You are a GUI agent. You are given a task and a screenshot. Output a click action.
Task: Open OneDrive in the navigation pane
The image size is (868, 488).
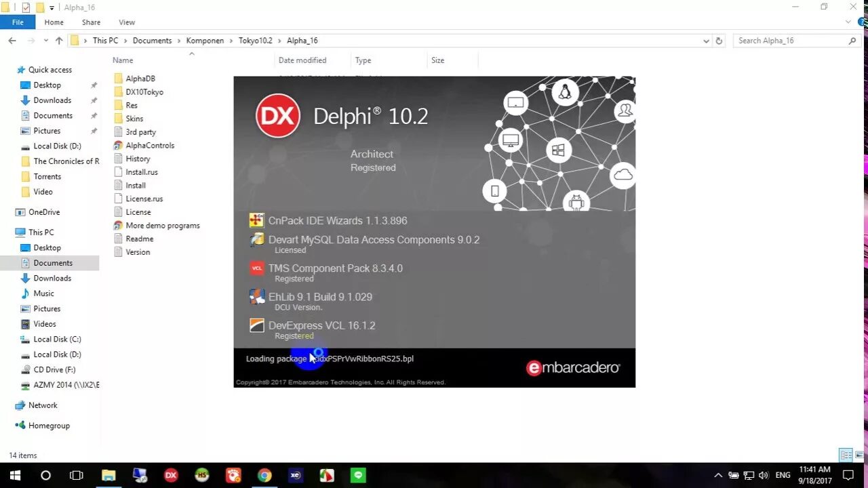(44, 212)
